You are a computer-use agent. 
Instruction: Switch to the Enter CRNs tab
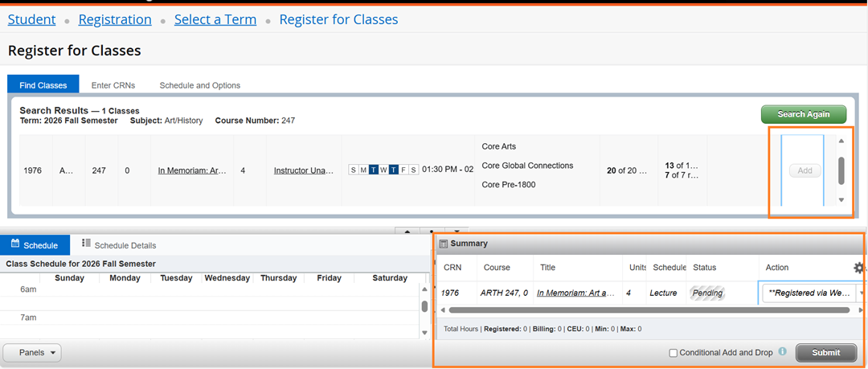(x=113, y=85)
